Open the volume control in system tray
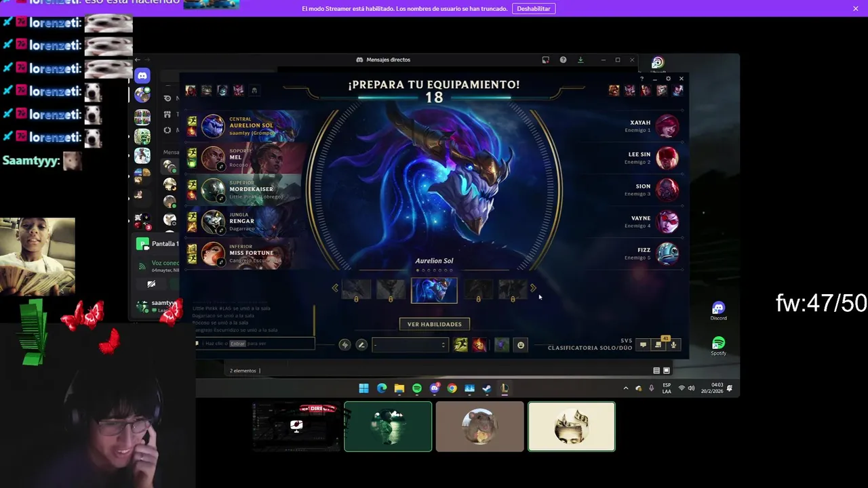 point(691,388)
